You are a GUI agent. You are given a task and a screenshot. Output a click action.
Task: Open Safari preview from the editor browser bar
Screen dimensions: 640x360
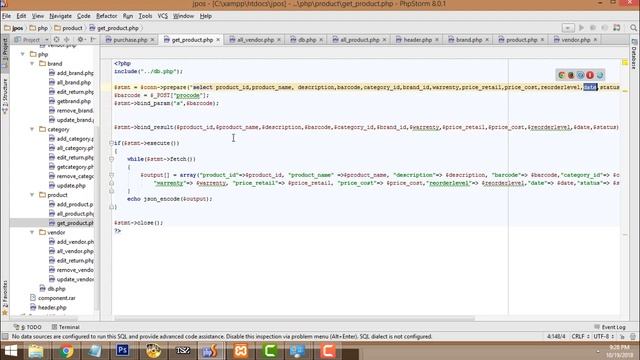click(580, 75)
